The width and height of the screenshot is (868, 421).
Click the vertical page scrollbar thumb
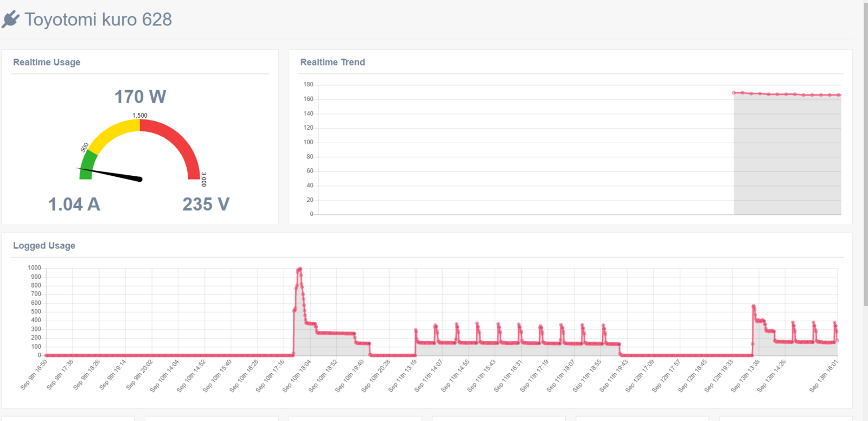coord(865,155)
